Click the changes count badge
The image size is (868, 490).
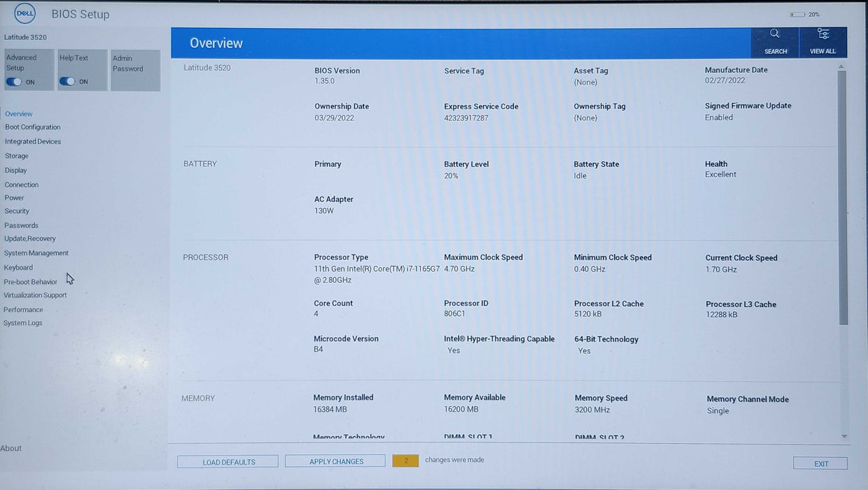point(405,461)
